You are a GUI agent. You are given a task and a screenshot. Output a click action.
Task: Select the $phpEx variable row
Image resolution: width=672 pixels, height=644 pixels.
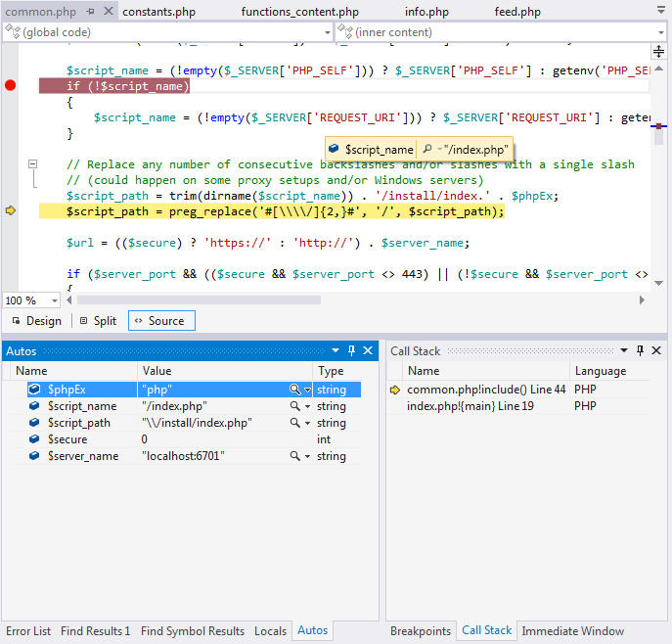194,390
